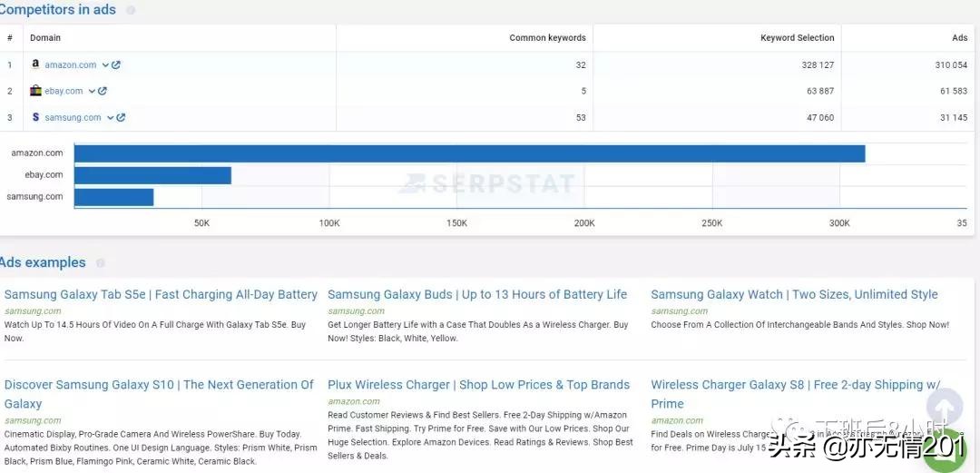Sort by Common keywords column header
980x473 pixels.
click(547, 37)
